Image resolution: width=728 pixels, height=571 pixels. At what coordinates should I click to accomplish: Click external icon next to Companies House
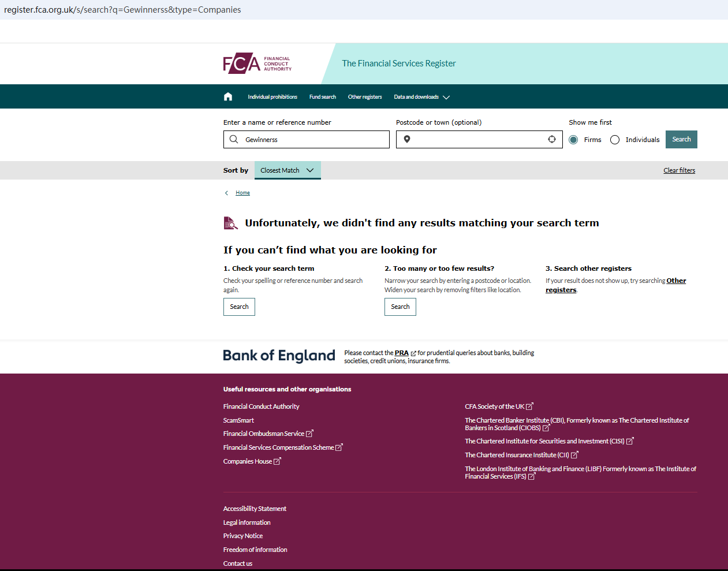tap(277, 461)
